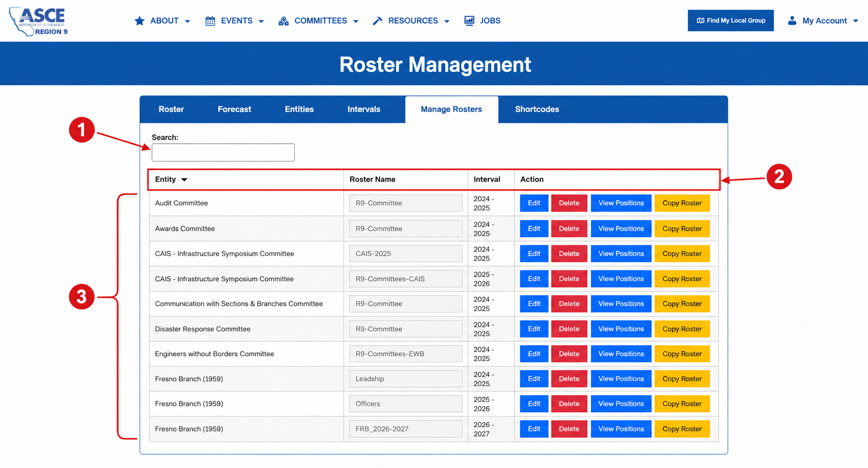View Positions for R9-Committees-CAIS roster

pos(621,279)
